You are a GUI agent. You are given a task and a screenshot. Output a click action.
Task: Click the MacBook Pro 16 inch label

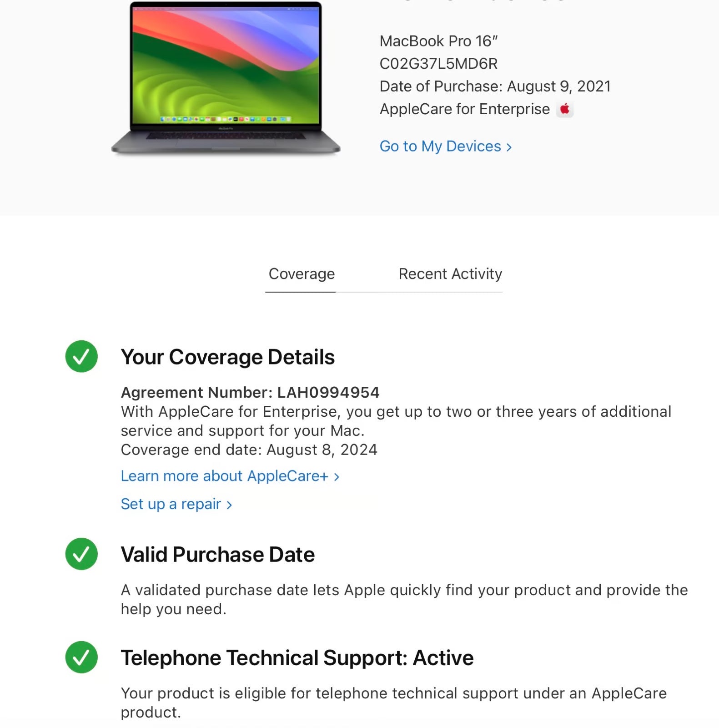click(x=439, y=40)
